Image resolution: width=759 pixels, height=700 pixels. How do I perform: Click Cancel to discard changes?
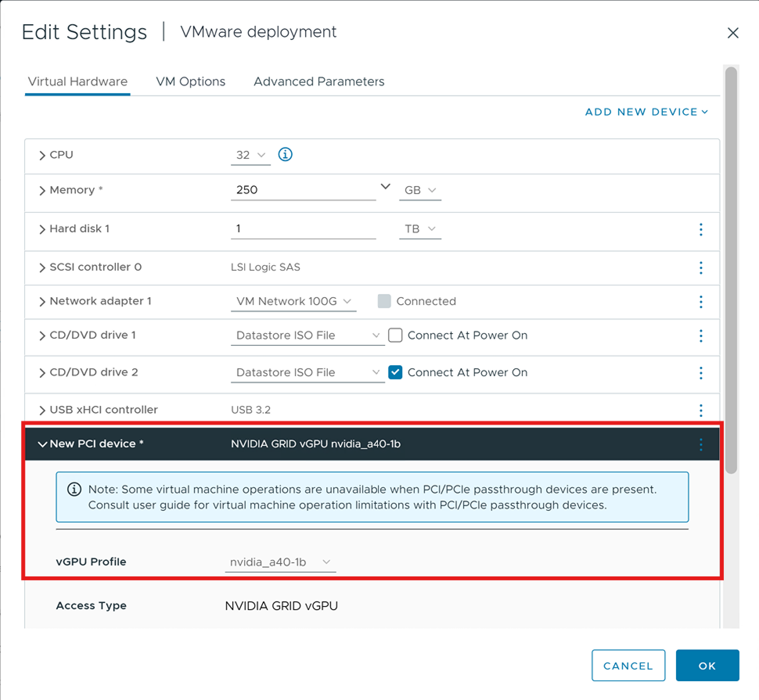click(x=628, y=666)
